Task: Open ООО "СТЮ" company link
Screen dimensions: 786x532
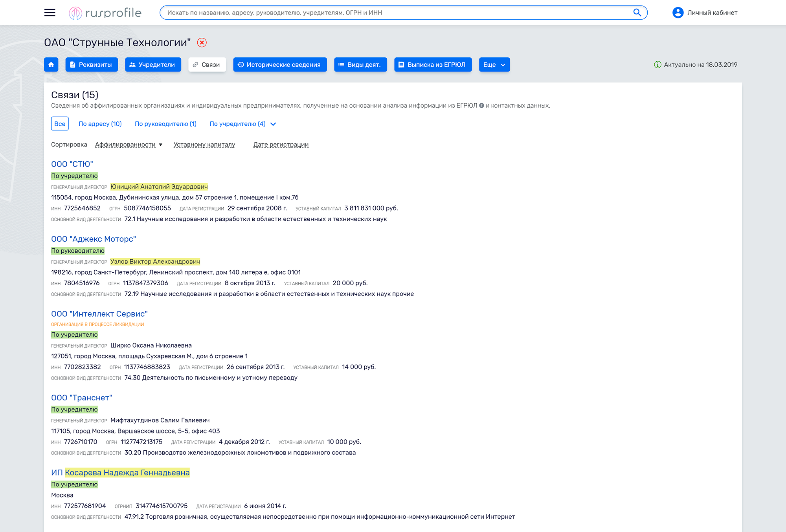Action: point(72,164)
